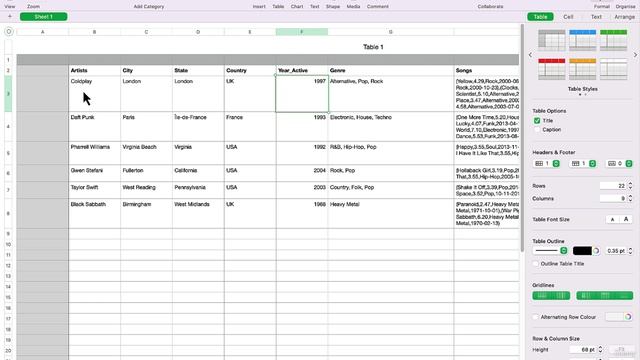
Task: Switch to the Arrange inspector tab
Action: 624,17
